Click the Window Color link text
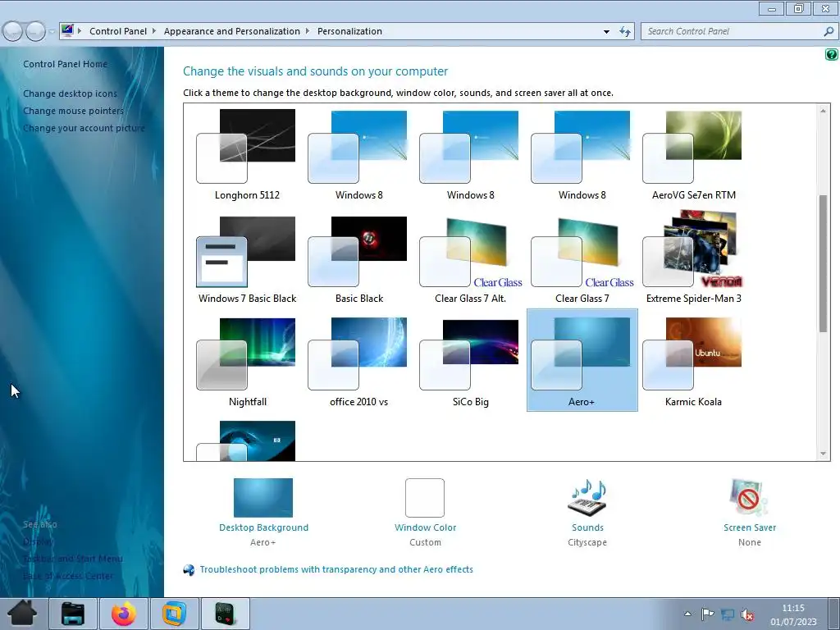Image resolution: width=840 pixels, height=630 pixels. coord(426,527)
